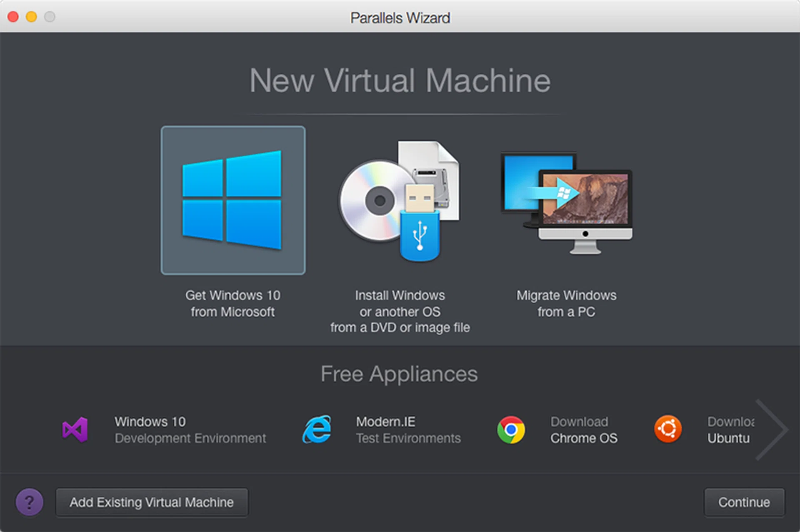The width and height of the screenshot is (800, 532).
Task: Close the Parallels Wizard window
Action: tap(13, 17)
